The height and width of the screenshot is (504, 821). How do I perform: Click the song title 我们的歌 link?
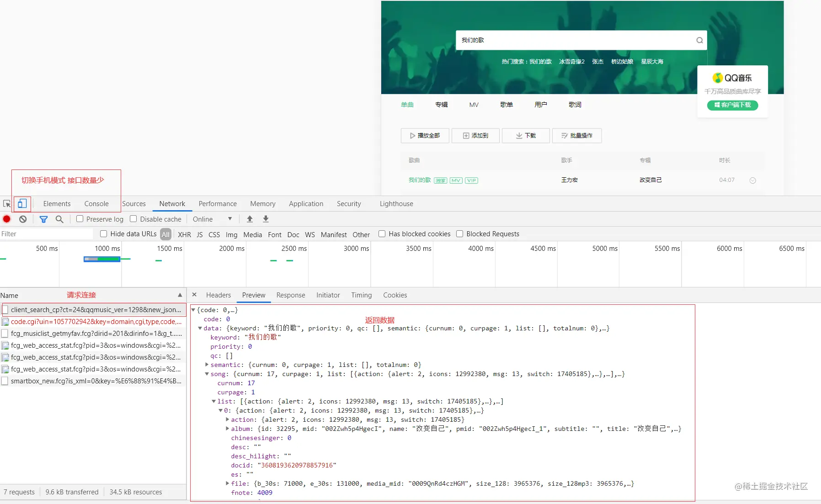[x=420, y=180]
